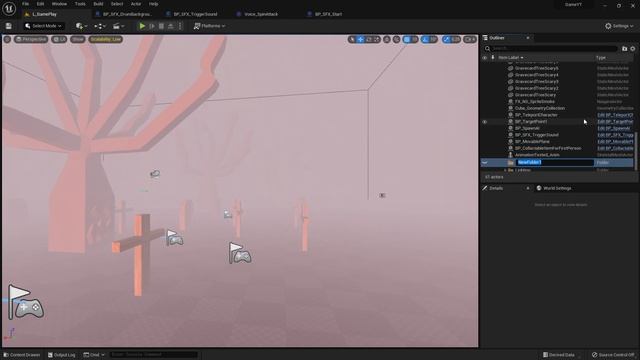Activate the rotate gizmo tool
The width and height of the screenshot is (640, 360).
(x=369, y=39)
